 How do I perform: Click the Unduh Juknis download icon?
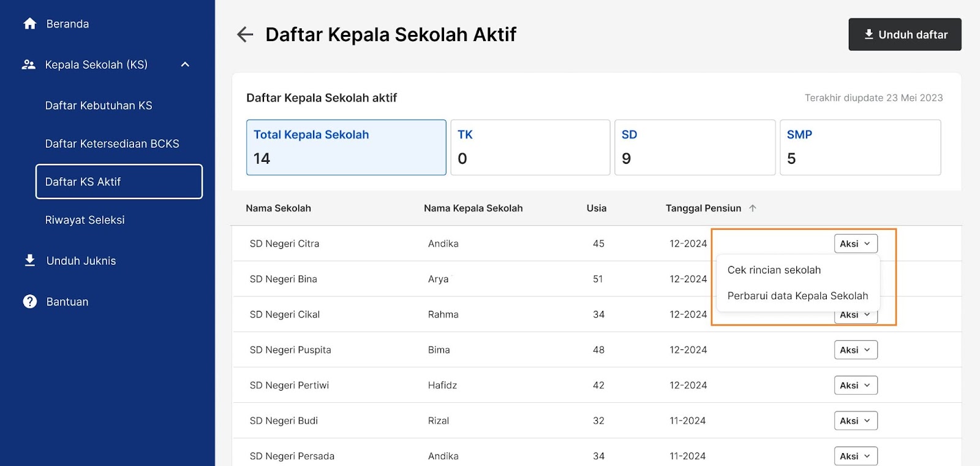(x=29, y=261)
